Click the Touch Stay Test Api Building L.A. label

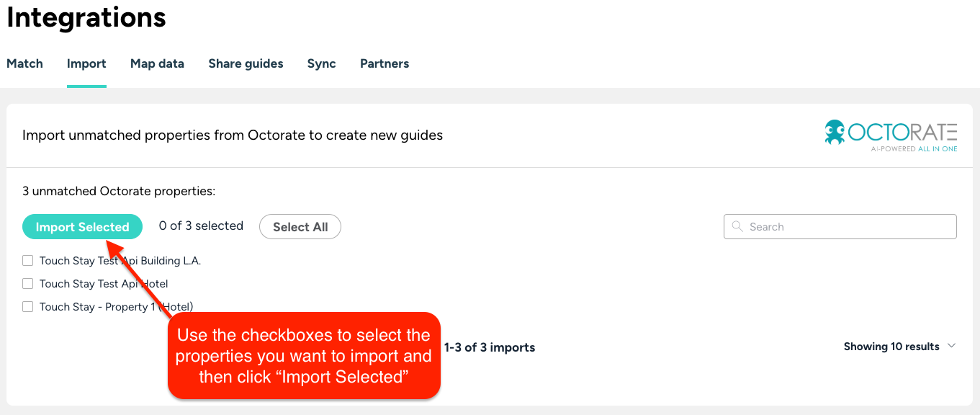pyautogui.click(x=120, y=261)
